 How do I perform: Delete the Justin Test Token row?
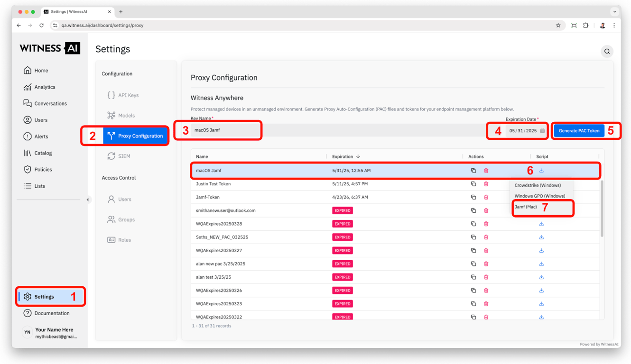point(486,184)
